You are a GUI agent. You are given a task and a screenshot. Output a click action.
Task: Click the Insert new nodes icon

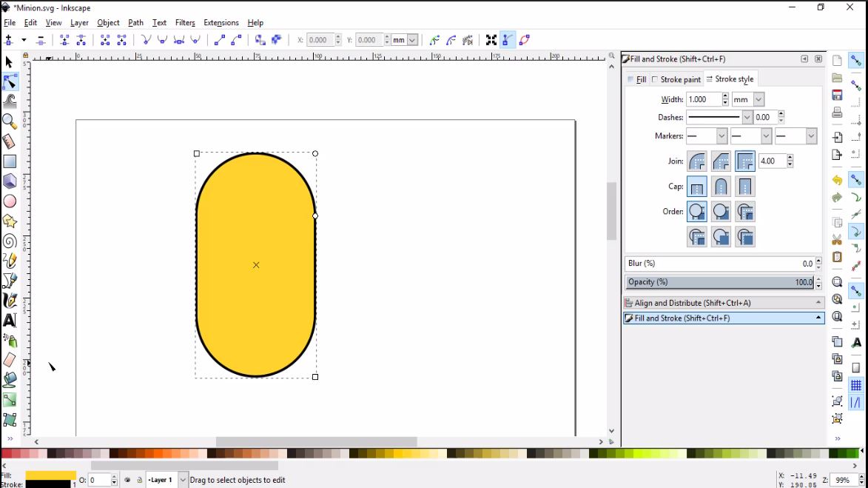9,40
